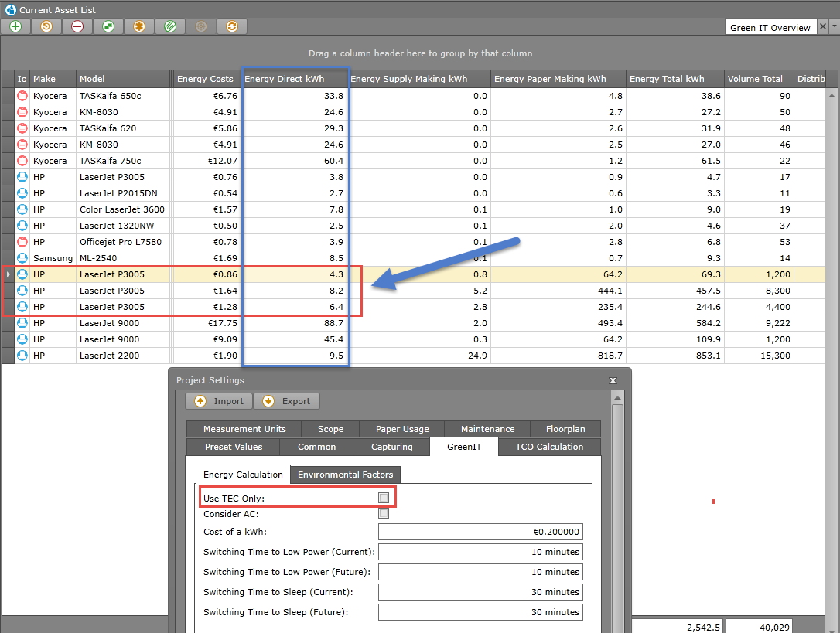Viewport: 840px width, 633px height.
Task: Click the Cost of a kWh field
Action: click(480, 532)
